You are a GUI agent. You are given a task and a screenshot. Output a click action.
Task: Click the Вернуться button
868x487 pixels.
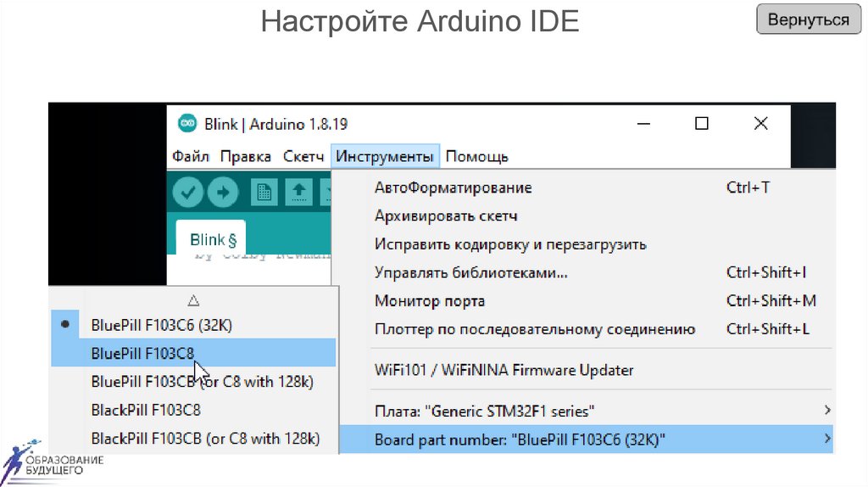pyautogui.click(x=808, y=20)
